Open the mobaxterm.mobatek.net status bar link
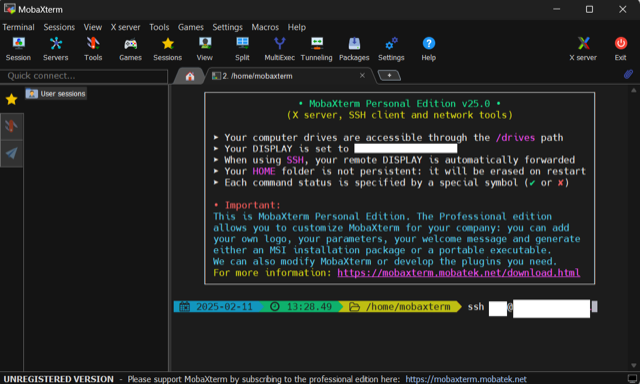Viewport: 640px width, 384px height. tap(466, 379)
